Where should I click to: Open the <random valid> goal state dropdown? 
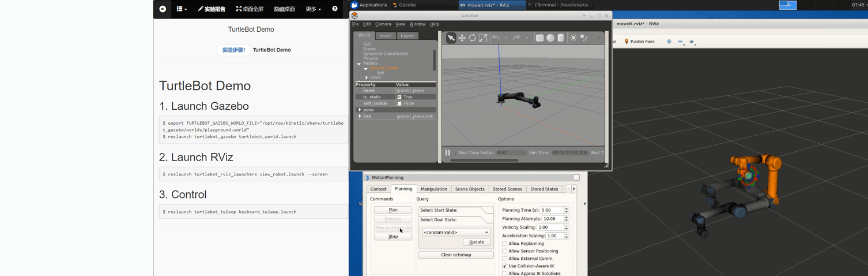click(x=456, y=232)
